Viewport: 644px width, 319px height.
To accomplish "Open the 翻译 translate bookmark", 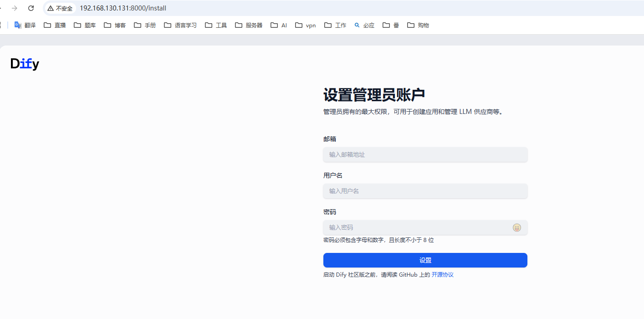I will point(25,25).
